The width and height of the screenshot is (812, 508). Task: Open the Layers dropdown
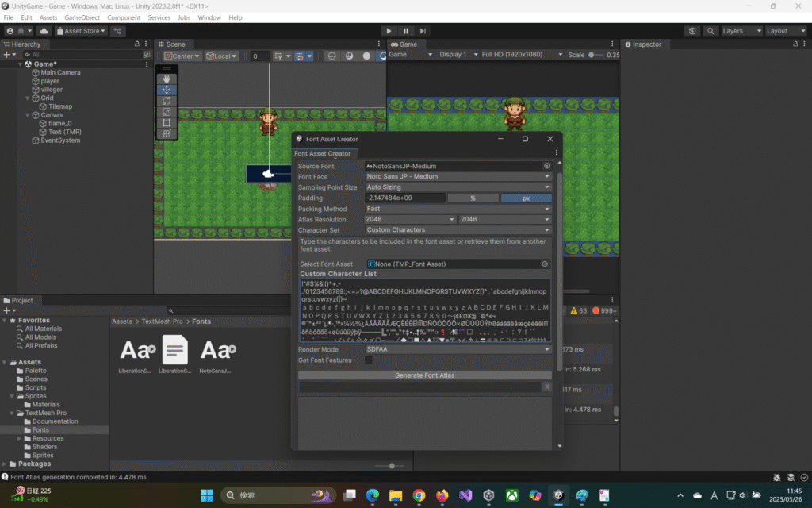tap(742, 31)
